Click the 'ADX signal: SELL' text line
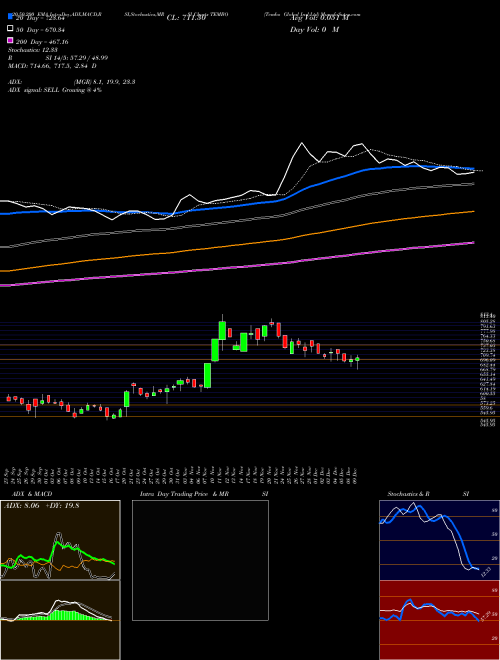 coord(55,90)
